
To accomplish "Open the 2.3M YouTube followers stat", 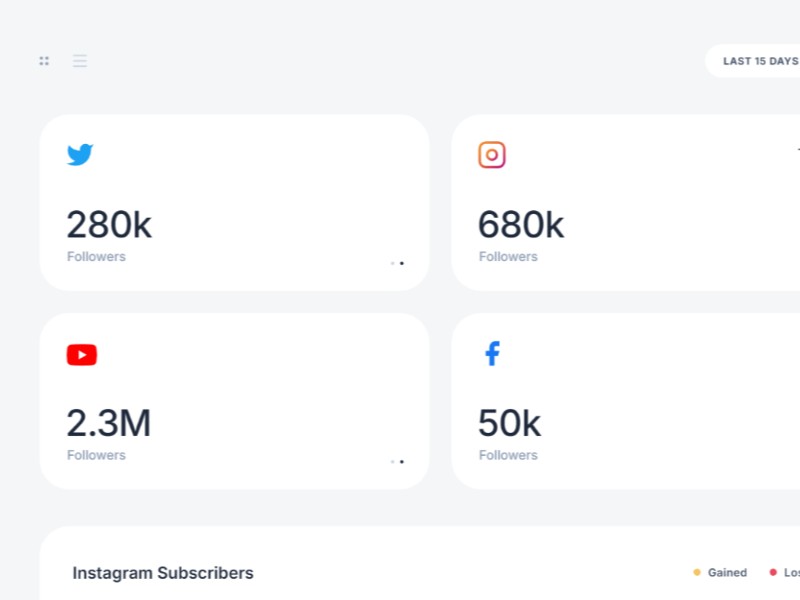I will point(109,424).
